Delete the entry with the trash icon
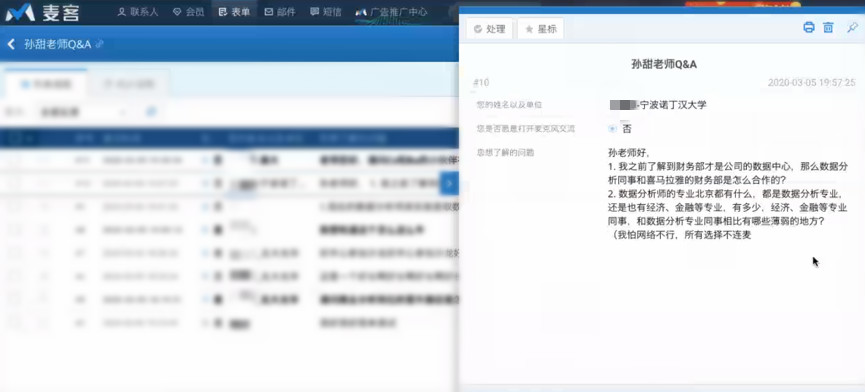Image resolution: width=865 pixels, height=392 pixels. (x=828, y=28)
